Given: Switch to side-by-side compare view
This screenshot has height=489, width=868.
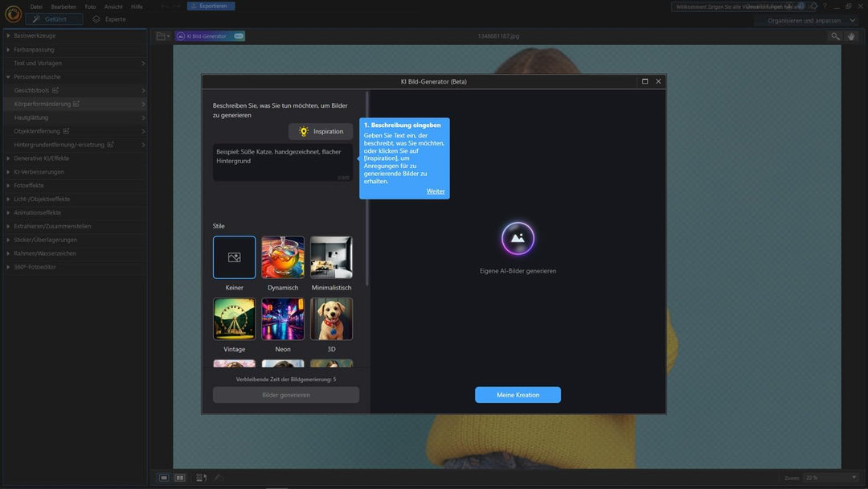Looking at the screenshot, I should [x=180, y=478].
